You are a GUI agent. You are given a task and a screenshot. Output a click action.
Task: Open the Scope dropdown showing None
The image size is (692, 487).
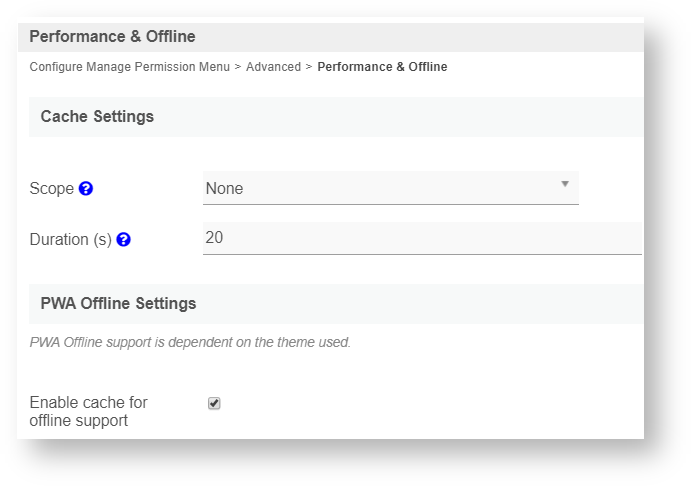390,188
